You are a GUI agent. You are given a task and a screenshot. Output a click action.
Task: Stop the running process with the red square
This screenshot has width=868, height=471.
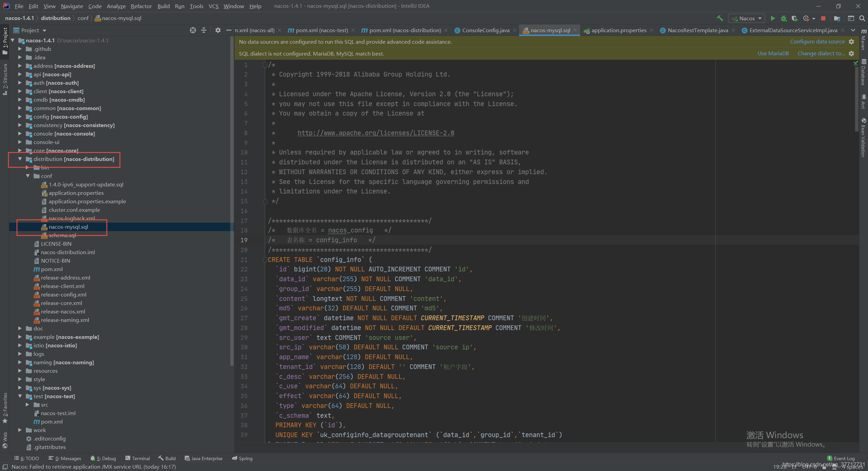[823, 18]
